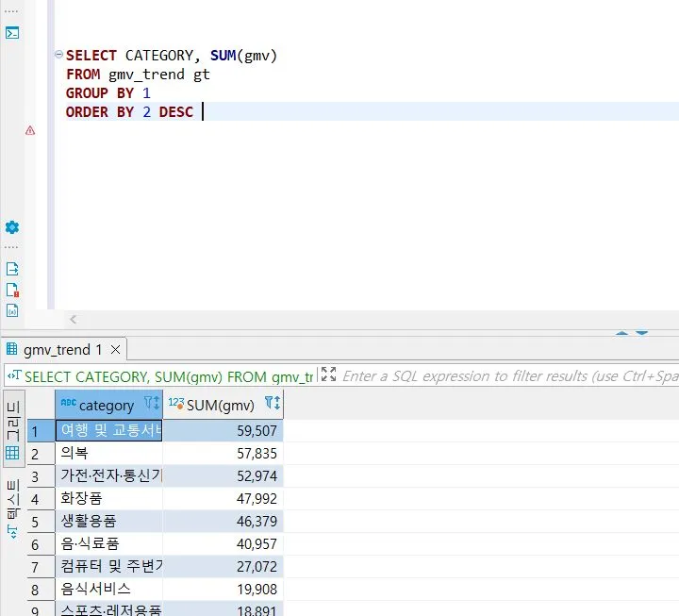Select the 47,992 value cell
Image resolution: width=679 pixels, height=616 pixels.
pyautogui.click(x=223, y=498)
